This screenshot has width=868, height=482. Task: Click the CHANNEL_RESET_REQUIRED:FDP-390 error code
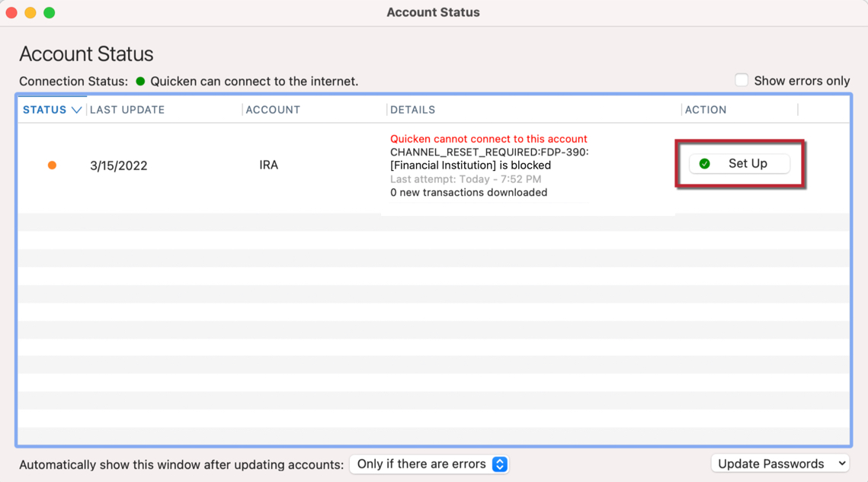coord(489,153)
